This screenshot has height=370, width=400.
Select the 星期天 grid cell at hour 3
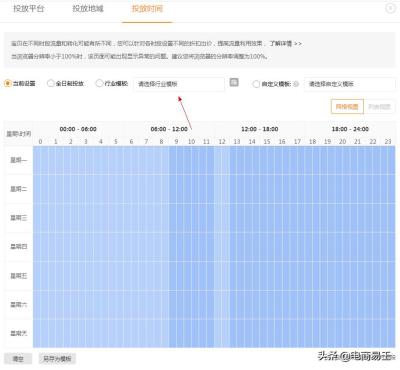point(86,333)
